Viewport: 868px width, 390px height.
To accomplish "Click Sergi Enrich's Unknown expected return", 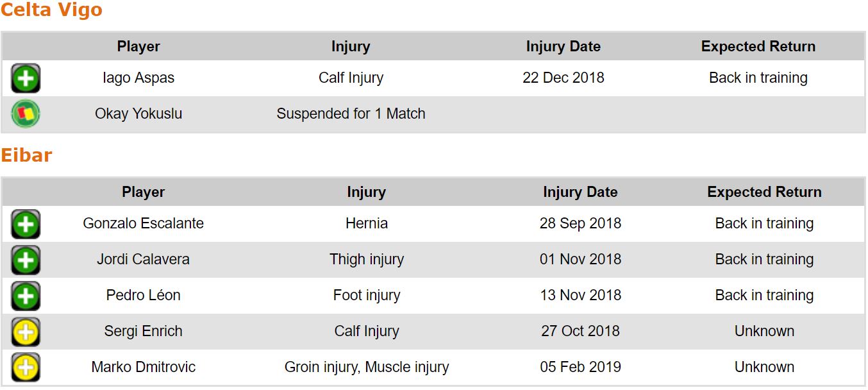I will point(764,332).
